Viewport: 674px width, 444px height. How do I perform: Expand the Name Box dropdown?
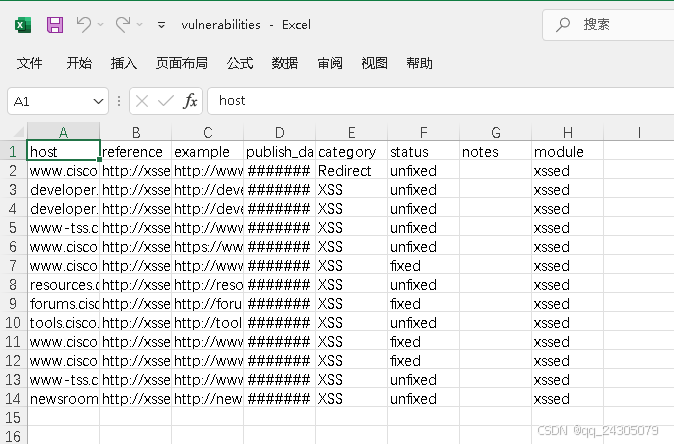(98, 101)
